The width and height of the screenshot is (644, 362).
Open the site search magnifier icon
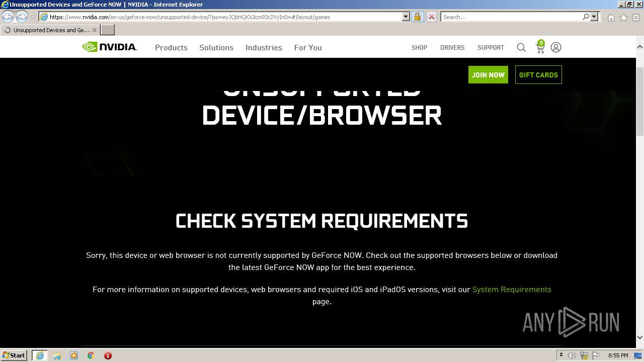click(x=521, y=47)
